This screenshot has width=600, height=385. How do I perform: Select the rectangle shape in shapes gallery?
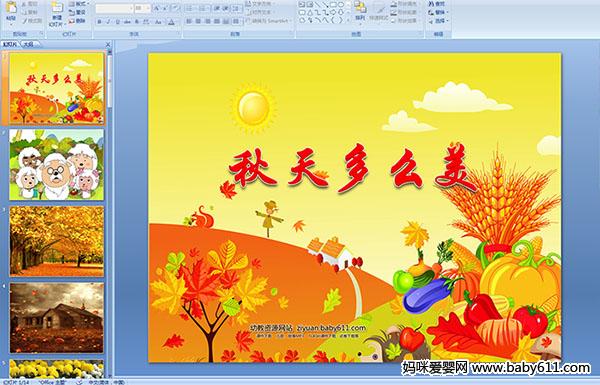(x=333, y=5)
